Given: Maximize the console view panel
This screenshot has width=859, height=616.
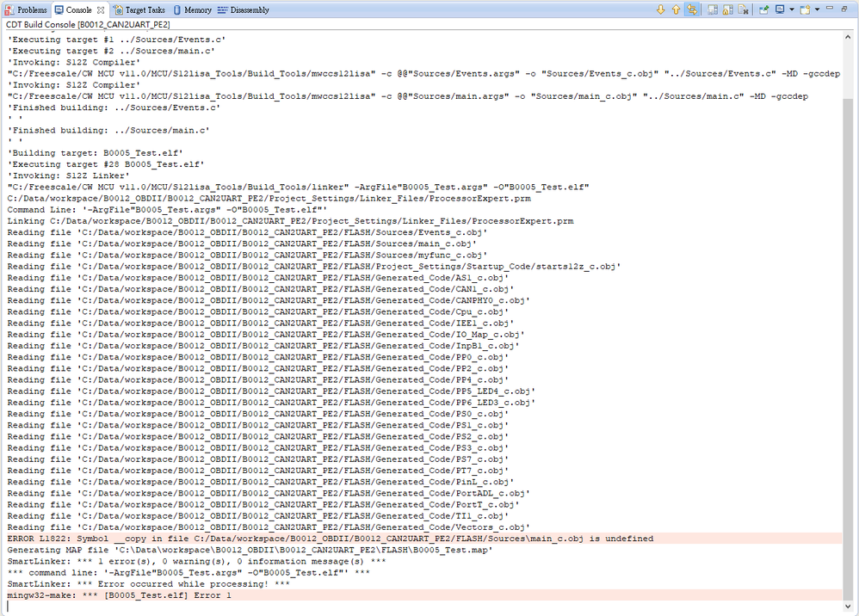Looking at the screenshot, I should pyautogui.click(x=844, y=9).
